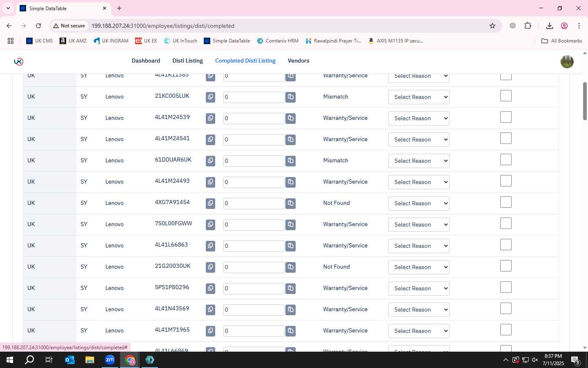The image size is (588, 368).
Task: Copy part number 21G20030UK using copy icon
Action: pyautogui.click(x=210, y=267)
